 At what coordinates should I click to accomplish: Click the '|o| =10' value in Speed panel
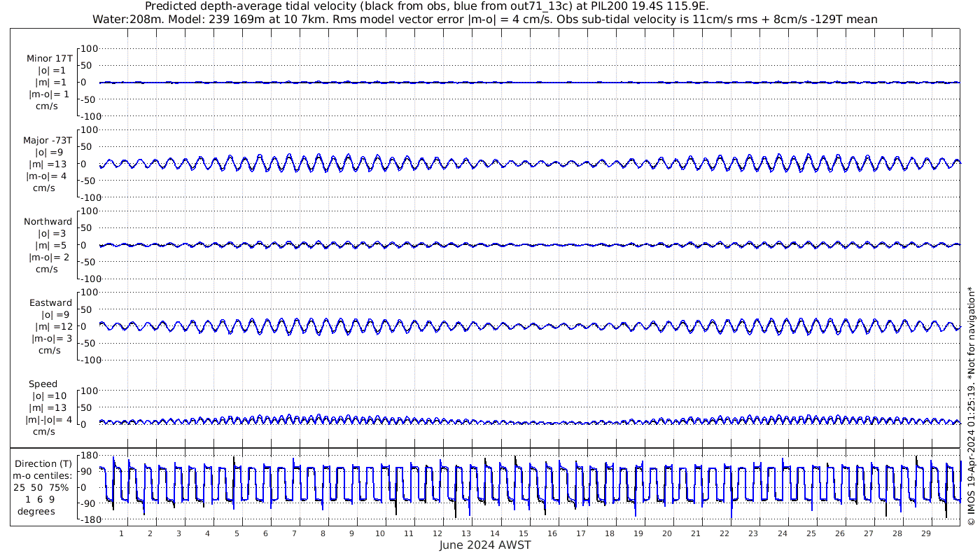click(50, 395)
